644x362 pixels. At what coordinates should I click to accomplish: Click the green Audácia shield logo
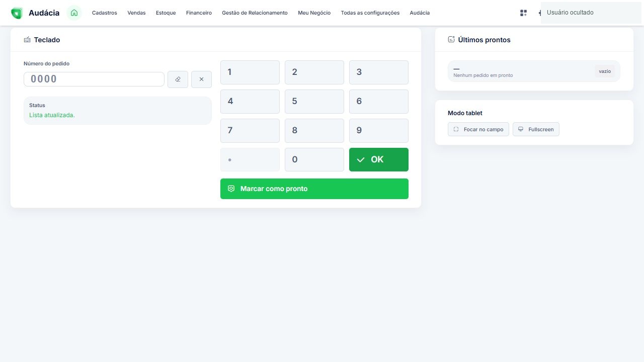17,13
